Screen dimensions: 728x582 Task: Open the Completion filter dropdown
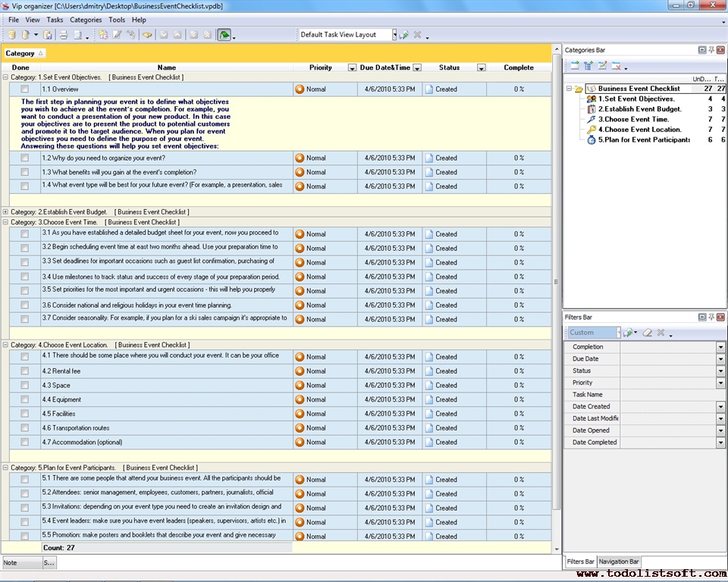tap(720, 347)
